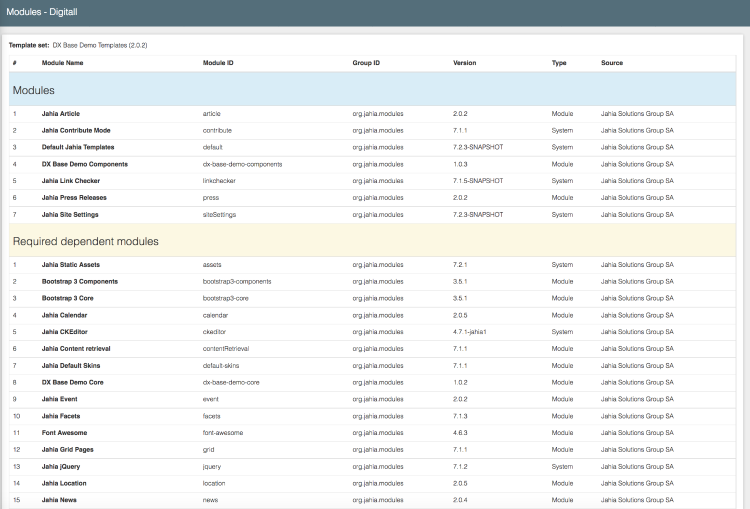The height and width of the screenshot is (509, 750).
Task: Select the Jahia Calendar module name
Action: [65, 315]
